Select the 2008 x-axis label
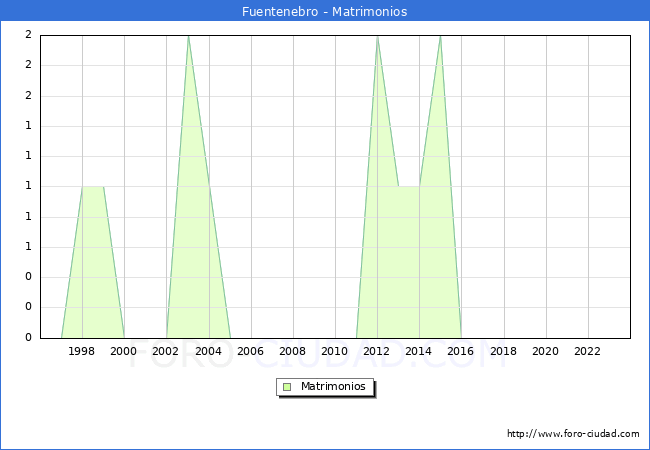 point(292,351)
